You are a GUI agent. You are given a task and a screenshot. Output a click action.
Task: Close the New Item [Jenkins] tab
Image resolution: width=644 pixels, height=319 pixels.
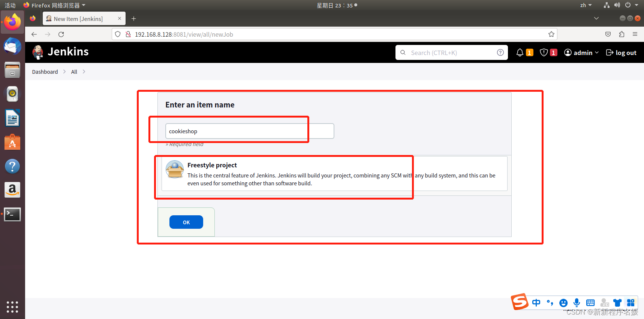click(120, 18)
